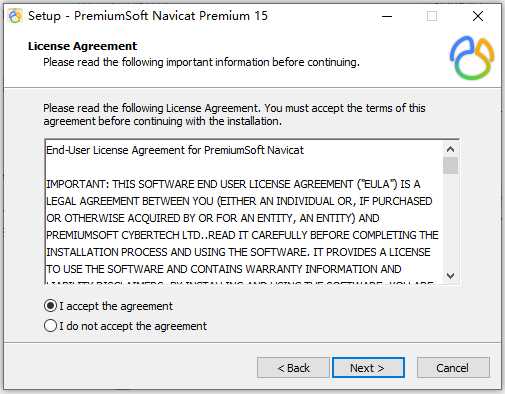505x394 pixels.
Task: Click the setup icon in the title bar
Action: (x=15, y=16)
